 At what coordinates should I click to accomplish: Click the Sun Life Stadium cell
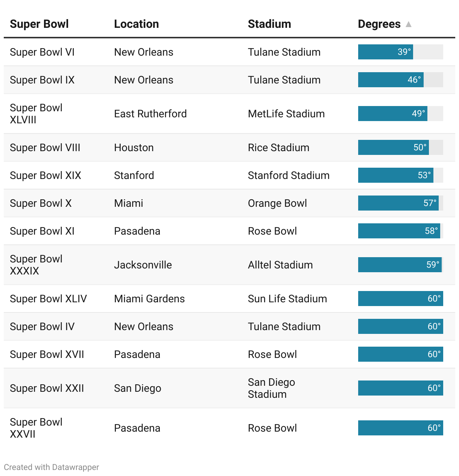pyautogui.click(x=287, y=299)
